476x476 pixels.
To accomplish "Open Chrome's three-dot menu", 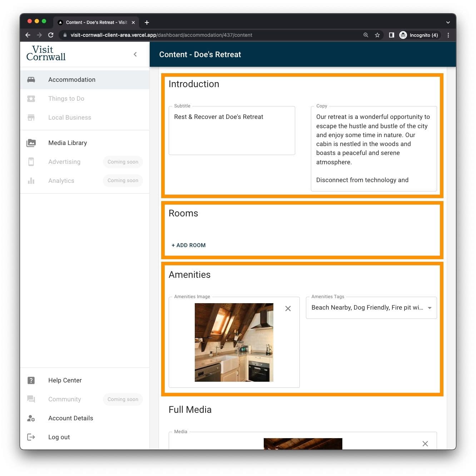I will (448, 35).
